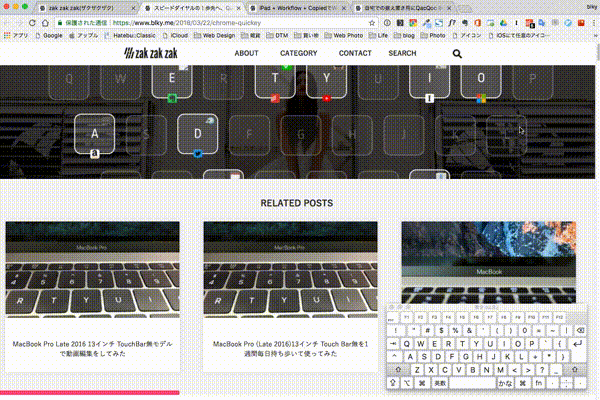Screen dimensions: 600x400
Task: Open the Life bookmarks folder
Action: [378, 35]
